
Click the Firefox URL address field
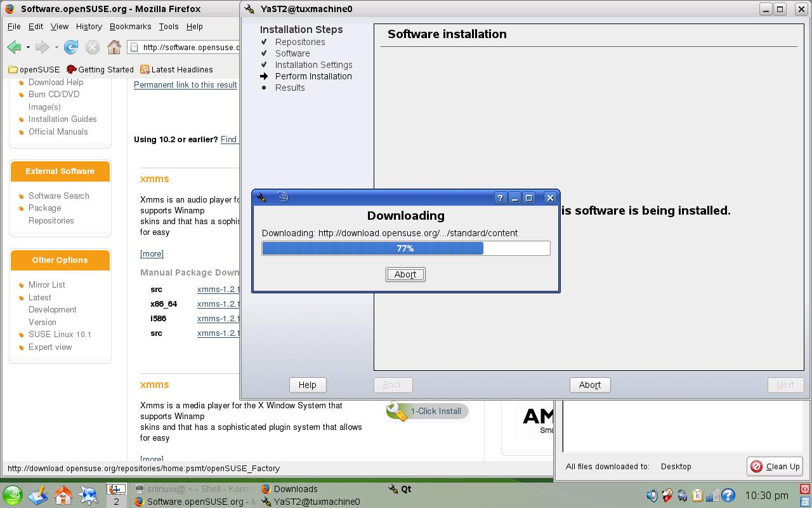[184, 47]
